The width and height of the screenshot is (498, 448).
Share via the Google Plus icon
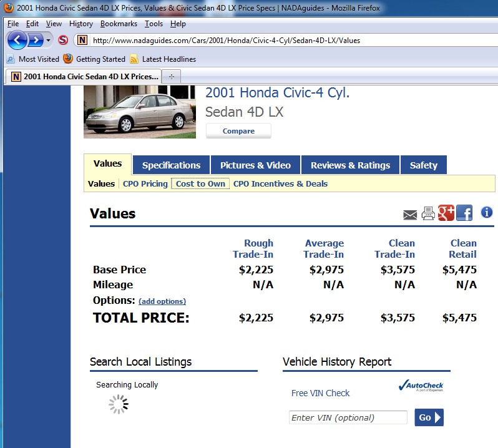click(446, 213)
